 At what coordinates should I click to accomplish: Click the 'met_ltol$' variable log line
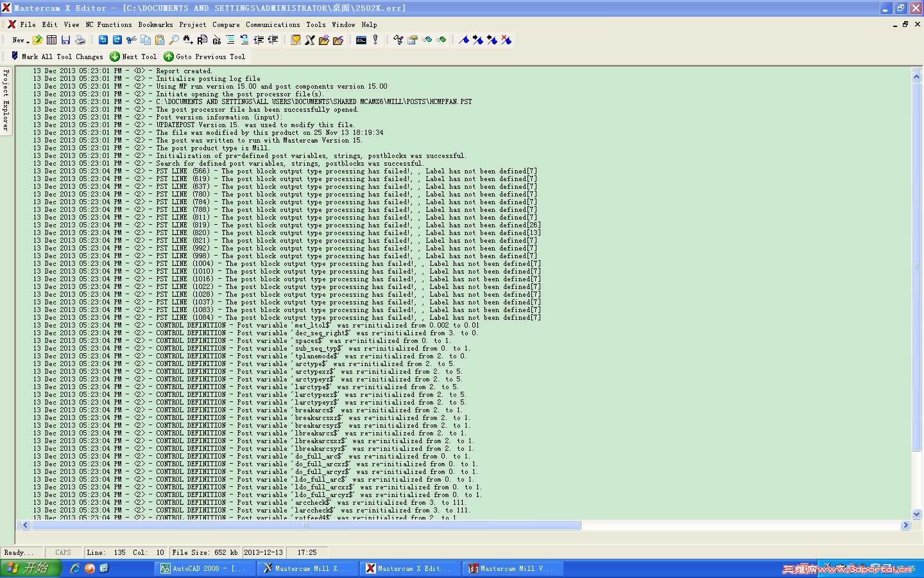[x=256, y=325]
